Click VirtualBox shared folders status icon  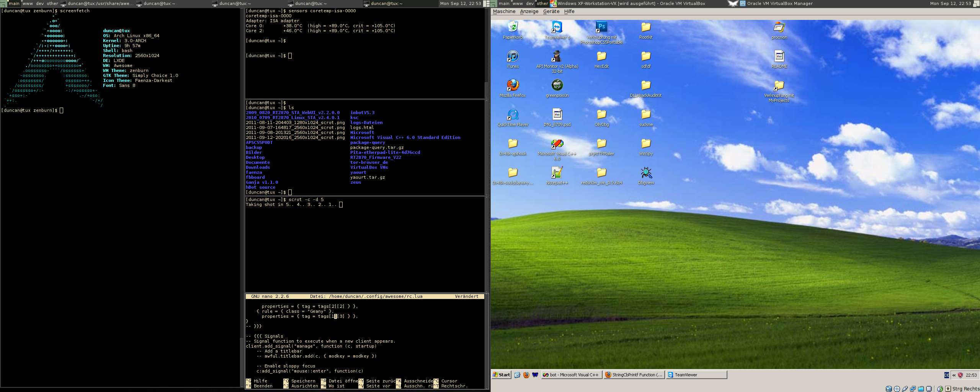(921, 389)
